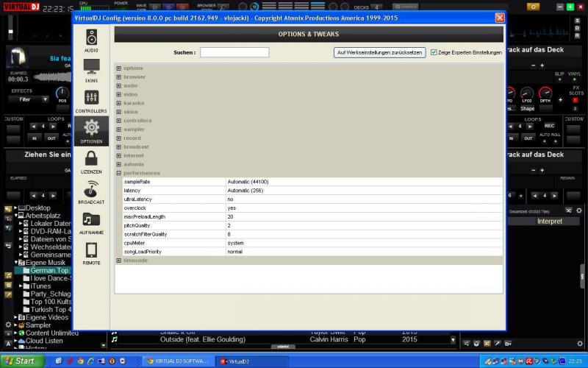Select the sampleRate value Automatic (44100)

(x=248, y=182)
